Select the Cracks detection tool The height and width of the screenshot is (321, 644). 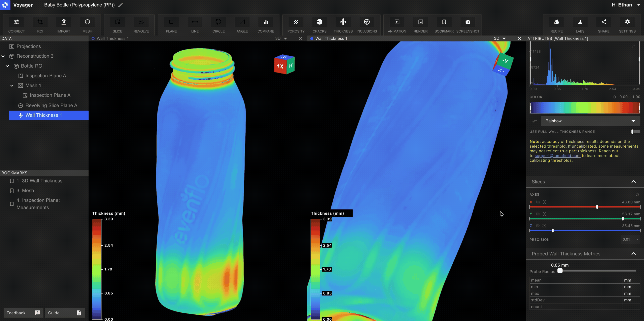point(319,25)
